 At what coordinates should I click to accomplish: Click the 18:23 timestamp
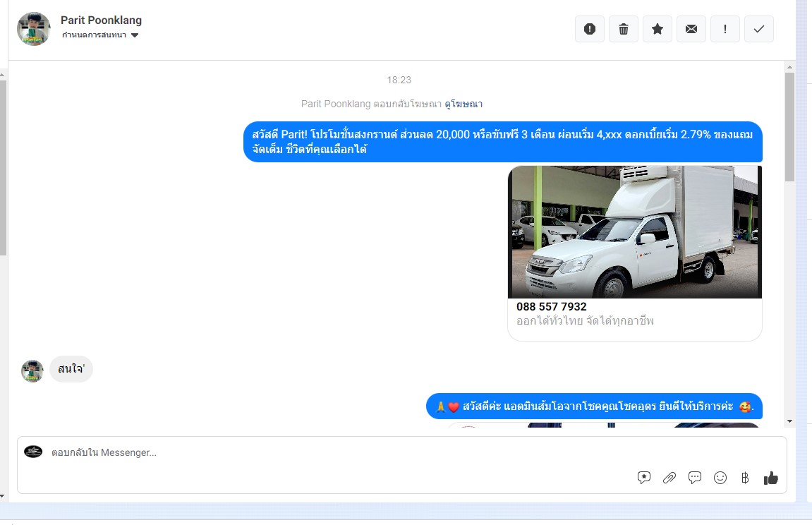399,80
